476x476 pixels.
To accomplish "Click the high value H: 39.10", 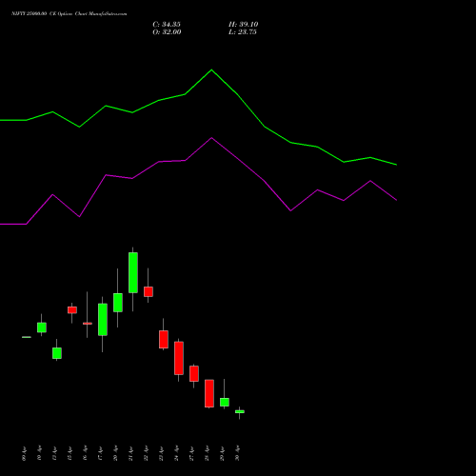I will pos(244,25).
